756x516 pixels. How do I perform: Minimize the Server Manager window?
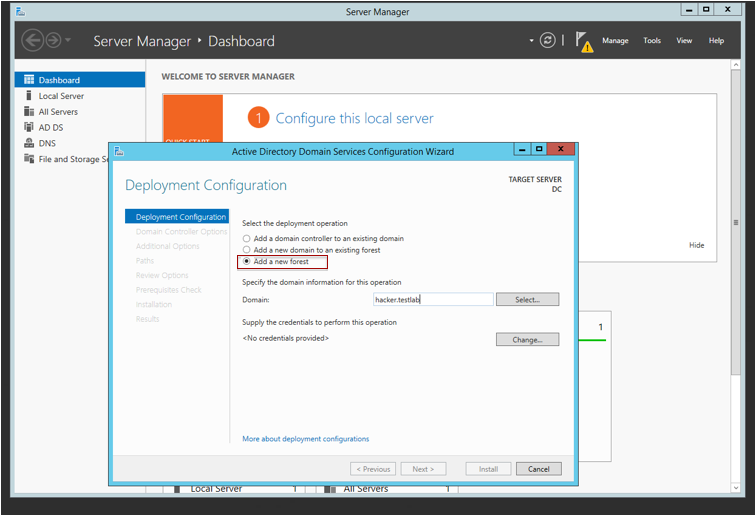tap(689, 9)
